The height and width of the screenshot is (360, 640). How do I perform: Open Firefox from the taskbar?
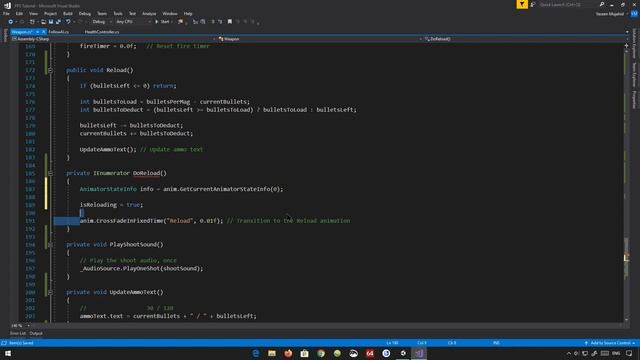tap(288, 353)
